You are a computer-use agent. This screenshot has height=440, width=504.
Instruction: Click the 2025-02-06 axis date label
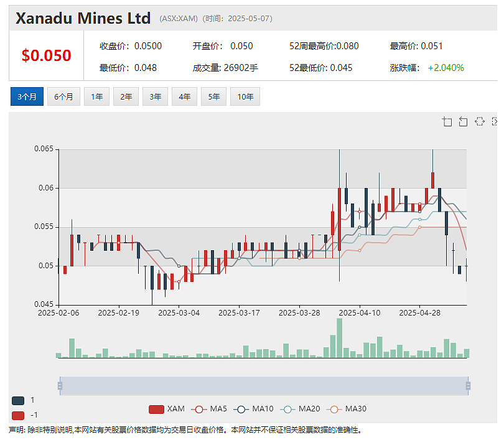pyautogui.click(x=58, y=312)
